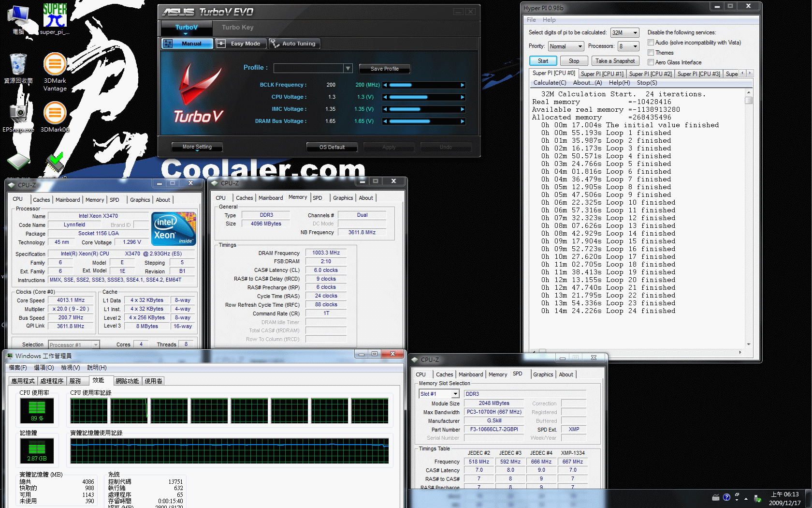Increase DRAM Bus Voltage with right arrow
The width and height of the screenshot is (812, 508).
pyautogui.click(x=463, y=121)
